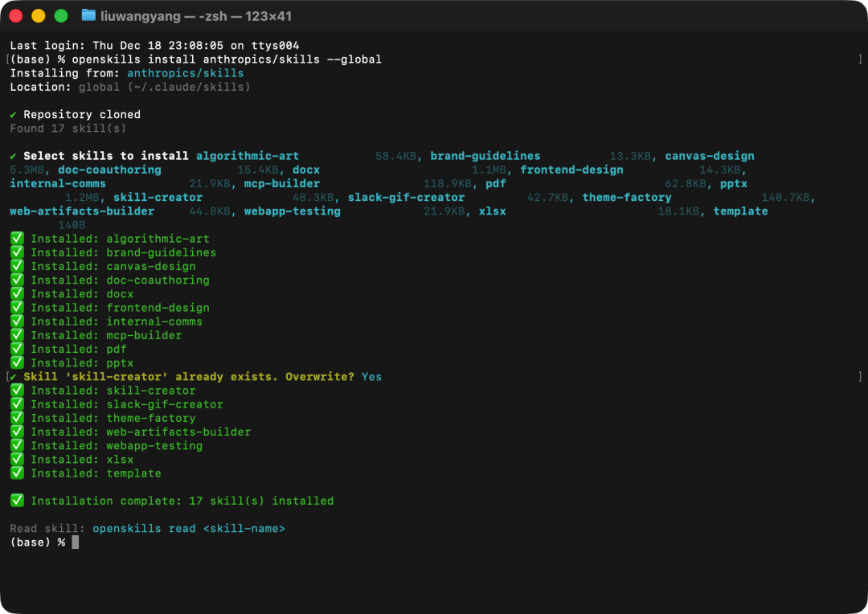Screen dimensions: 868x614
Task: Maximize the terminal with the green button
Action: point(60,15)
